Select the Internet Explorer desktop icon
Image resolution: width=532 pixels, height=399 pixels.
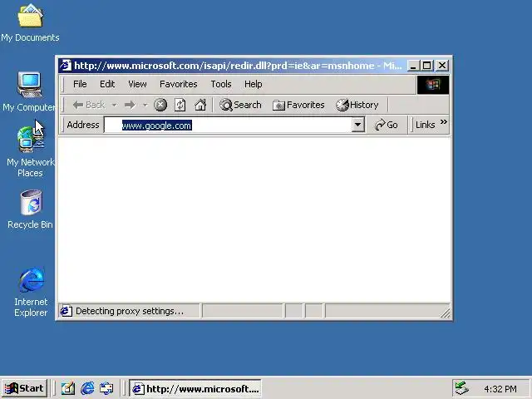(31, 292)
